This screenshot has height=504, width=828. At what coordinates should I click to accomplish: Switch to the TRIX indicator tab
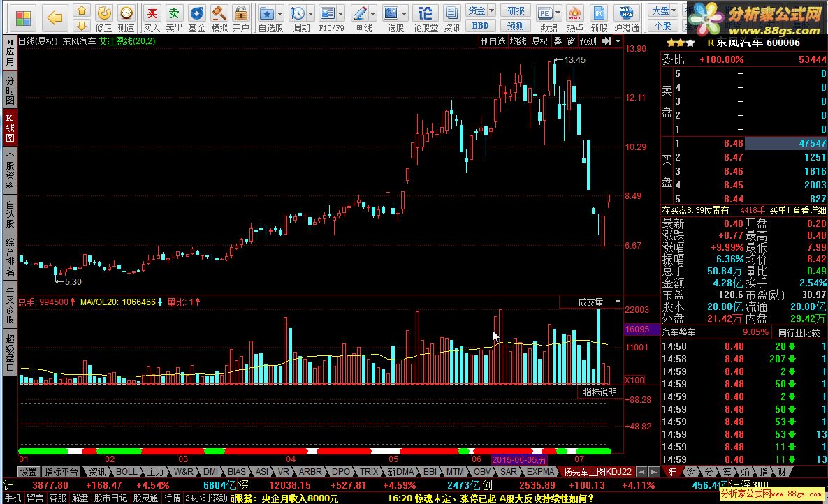[369, 472]
